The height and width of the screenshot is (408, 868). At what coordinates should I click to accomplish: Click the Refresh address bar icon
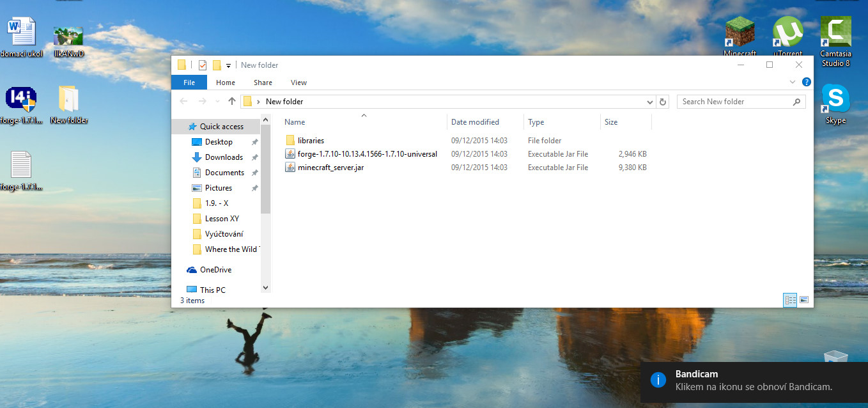pyautogui.click(x=663, y=102)
